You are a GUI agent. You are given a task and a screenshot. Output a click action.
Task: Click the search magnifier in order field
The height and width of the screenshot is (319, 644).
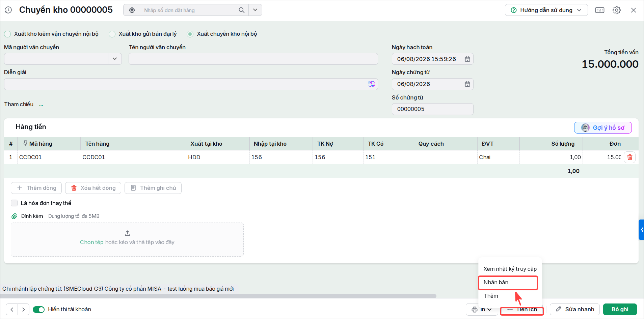(241, 10)
